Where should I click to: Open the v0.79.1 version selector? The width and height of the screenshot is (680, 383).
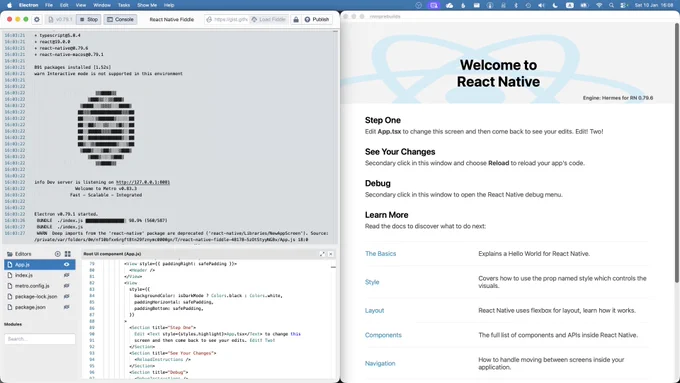[x=60, y=20]
